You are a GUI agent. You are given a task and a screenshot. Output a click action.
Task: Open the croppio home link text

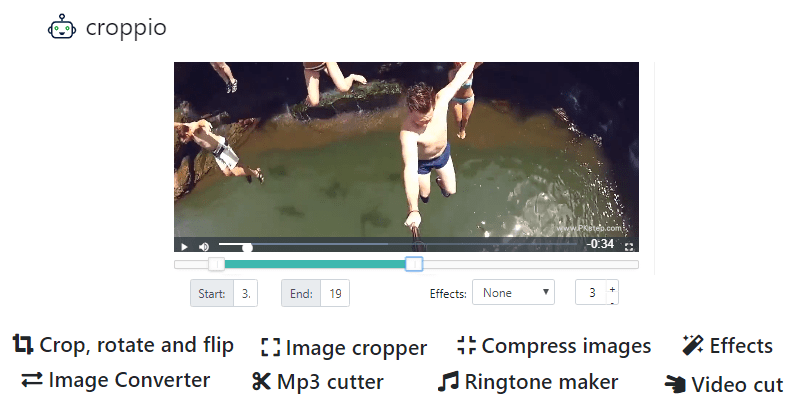126,28
